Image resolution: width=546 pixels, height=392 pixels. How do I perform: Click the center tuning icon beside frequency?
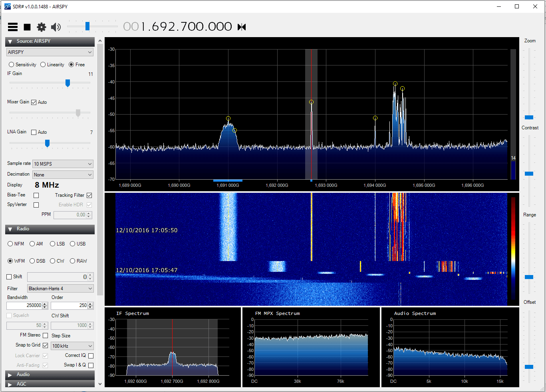(x=242, y=27)
